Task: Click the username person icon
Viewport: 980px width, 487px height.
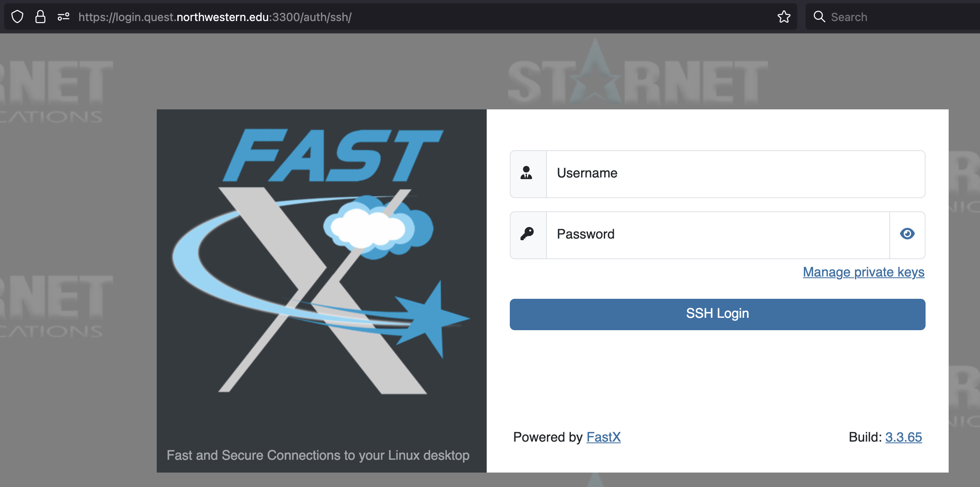Action: 527,174
